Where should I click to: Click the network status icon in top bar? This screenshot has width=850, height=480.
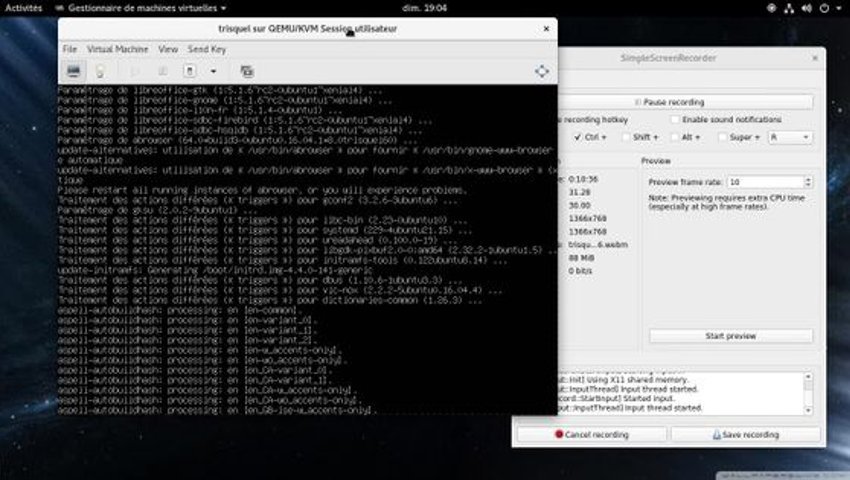pyautogui.click(x=789, y=8)
